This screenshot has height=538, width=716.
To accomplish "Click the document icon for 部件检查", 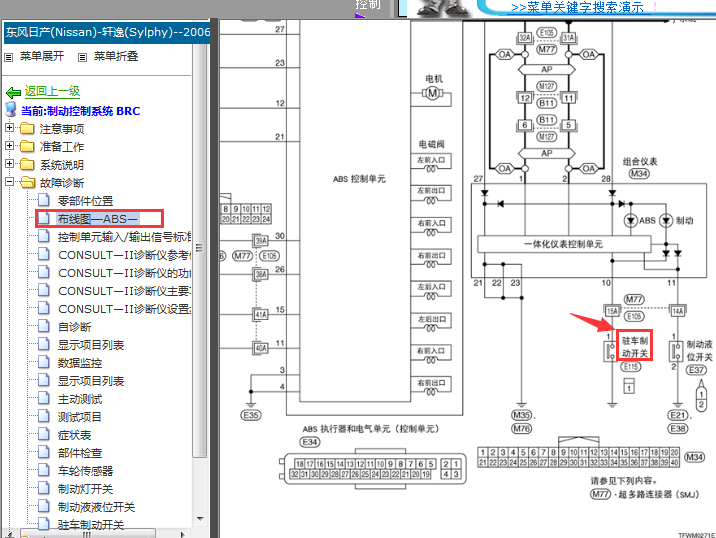I will click(44, 452).
